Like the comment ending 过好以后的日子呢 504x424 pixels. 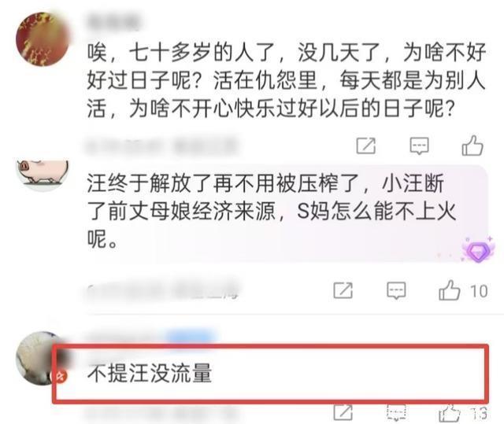(x=472, y=146)
